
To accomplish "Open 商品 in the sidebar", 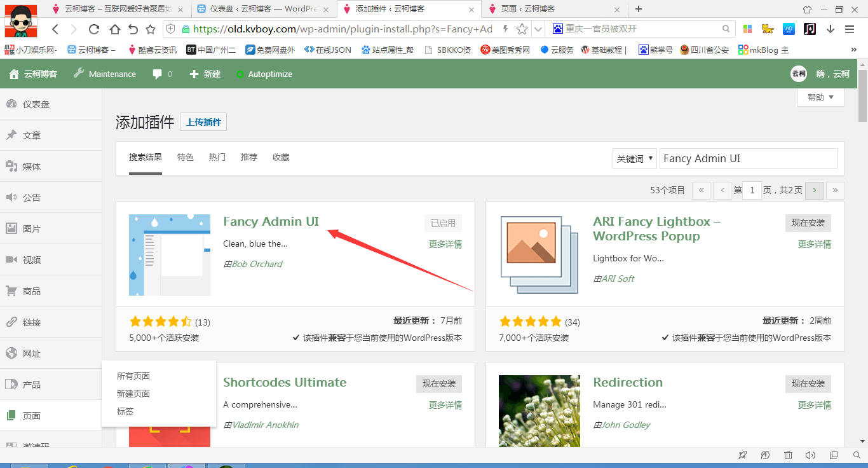I will 51,291.
